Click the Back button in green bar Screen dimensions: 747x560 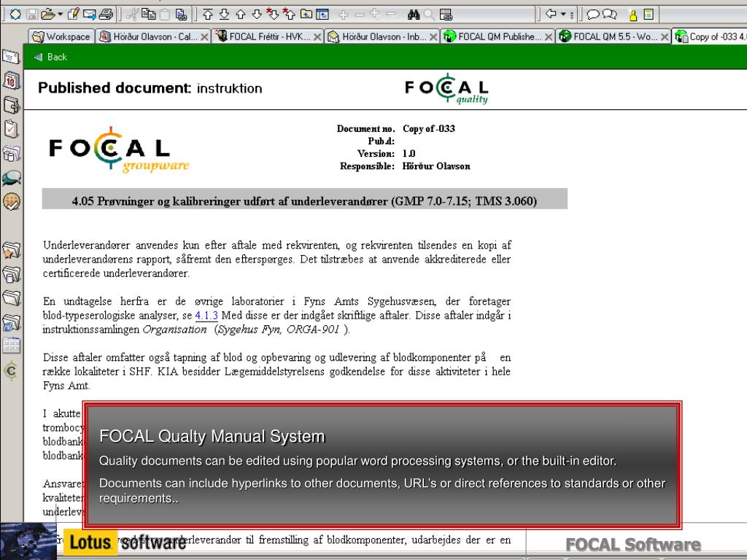50,57
